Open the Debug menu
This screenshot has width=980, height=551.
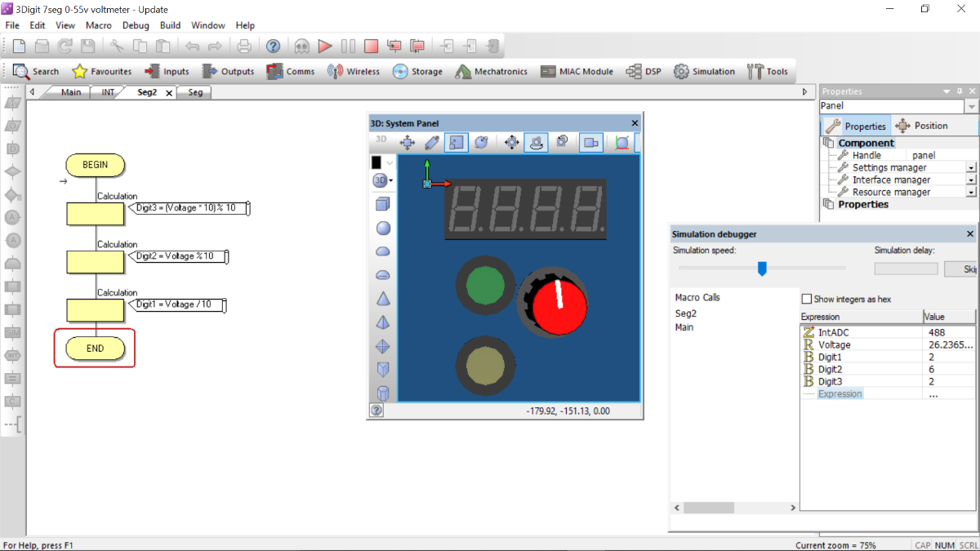tap(136, 25)
